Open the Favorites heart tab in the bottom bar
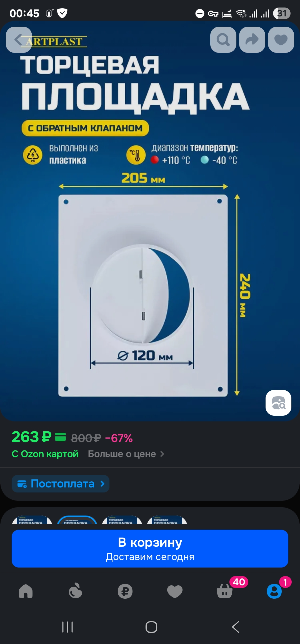300x644 pixels. click(175, 591)
